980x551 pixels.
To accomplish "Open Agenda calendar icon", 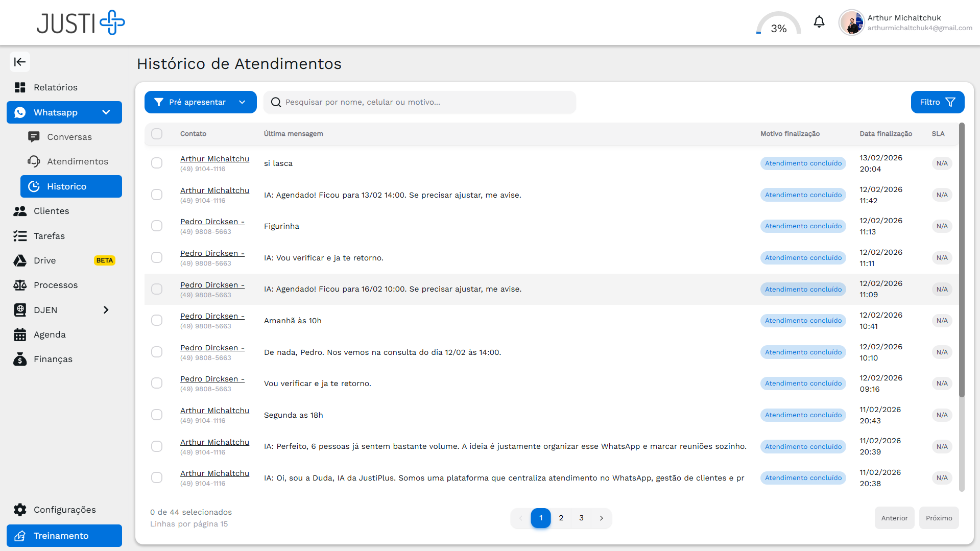I will tap(20, 334).
